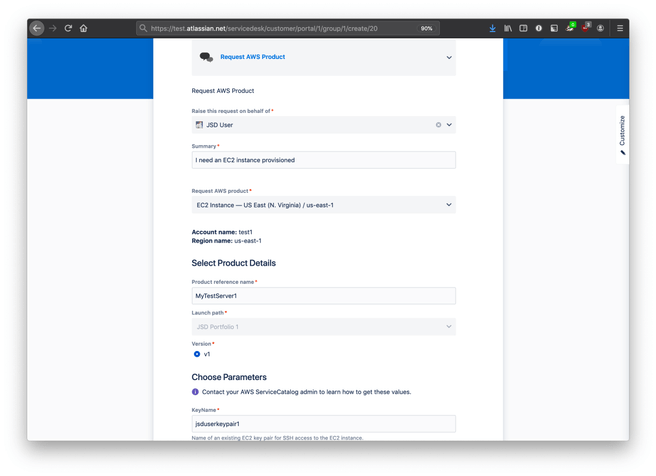Open the Firefox account profile icon
This screenshot has width=656, height=476.
(600, 28)
